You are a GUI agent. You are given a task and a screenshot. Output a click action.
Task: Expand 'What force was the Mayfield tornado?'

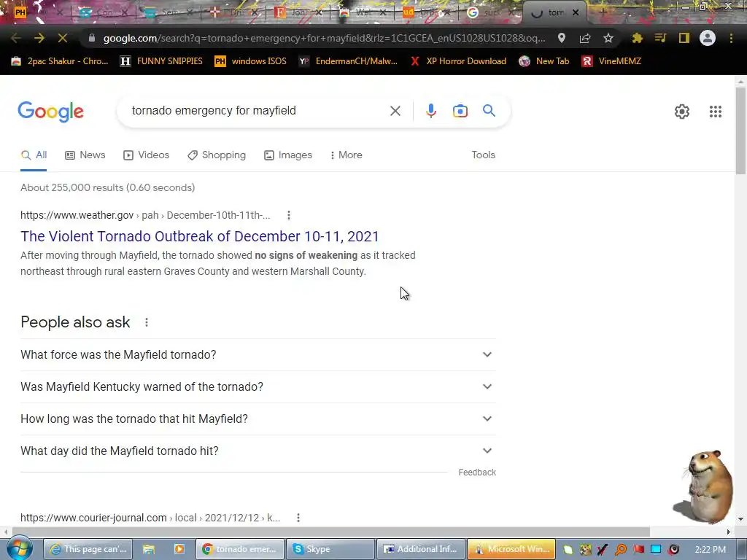pos(258,355)
